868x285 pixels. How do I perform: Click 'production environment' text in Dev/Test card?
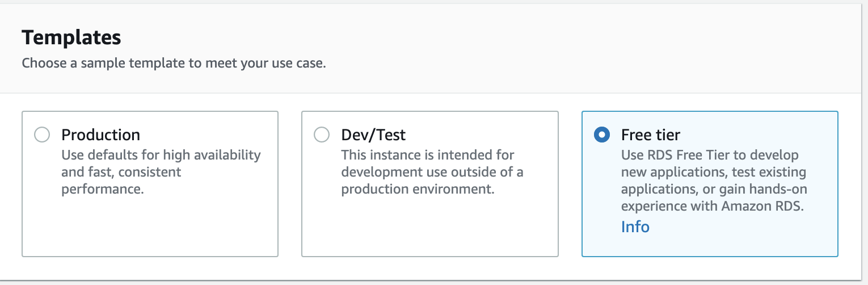(x=417, y=189)
